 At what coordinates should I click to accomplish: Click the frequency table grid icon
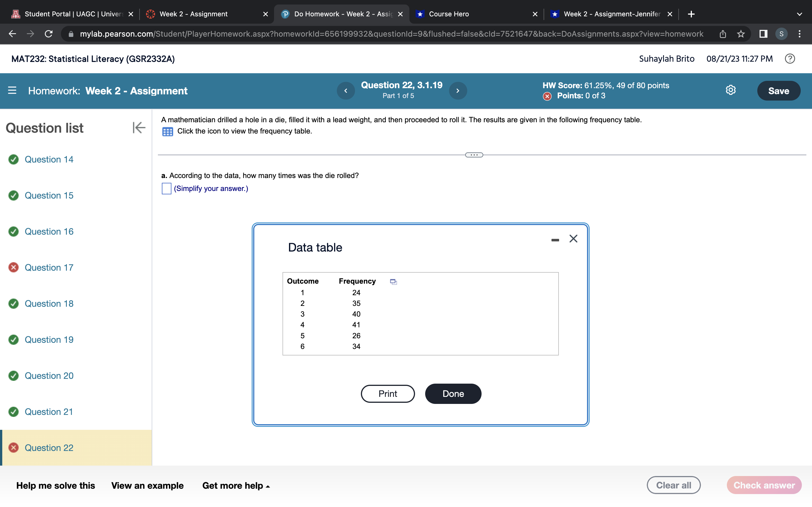pos(167,132)
